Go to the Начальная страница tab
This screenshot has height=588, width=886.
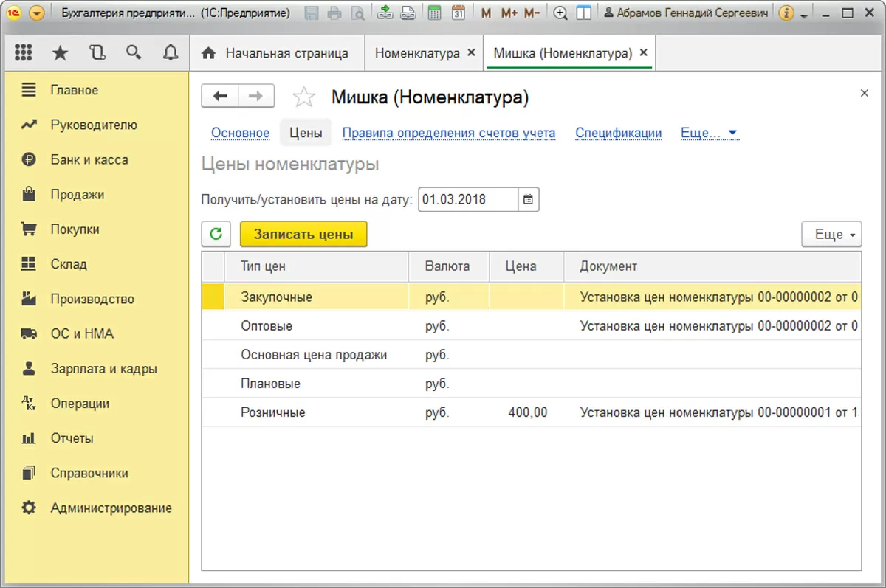tap(286, 53)
